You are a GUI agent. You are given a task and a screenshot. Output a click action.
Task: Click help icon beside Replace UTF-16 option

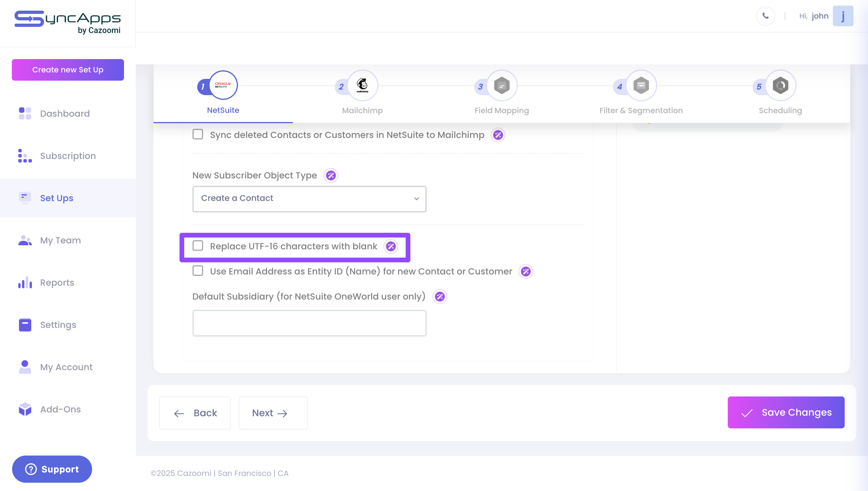tap(391, 246)
